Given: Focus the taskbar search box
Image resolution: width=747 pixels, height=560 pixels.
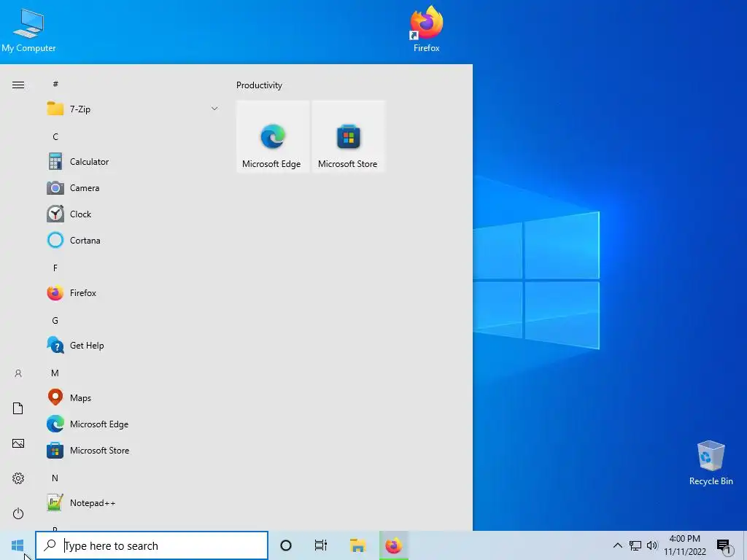Looking at the screenshot, I should point(152,545).
